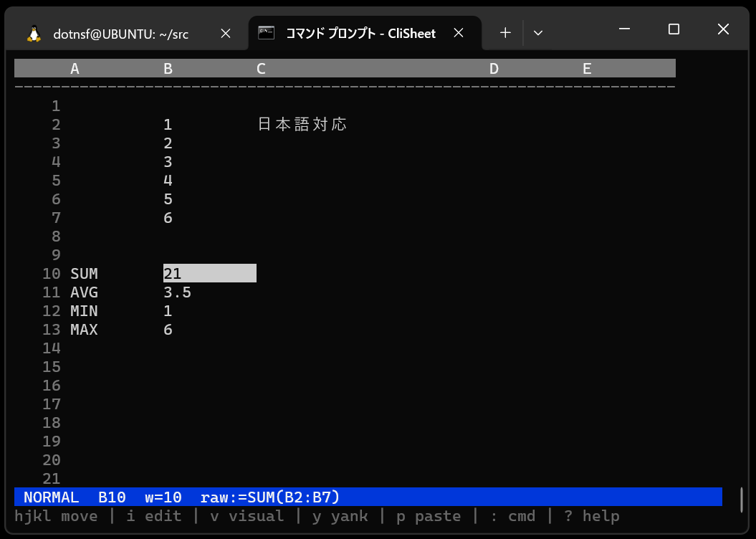Enter command mode via ': cmd' hint
The image size is (756, 539).
click(x=515, y=515)
